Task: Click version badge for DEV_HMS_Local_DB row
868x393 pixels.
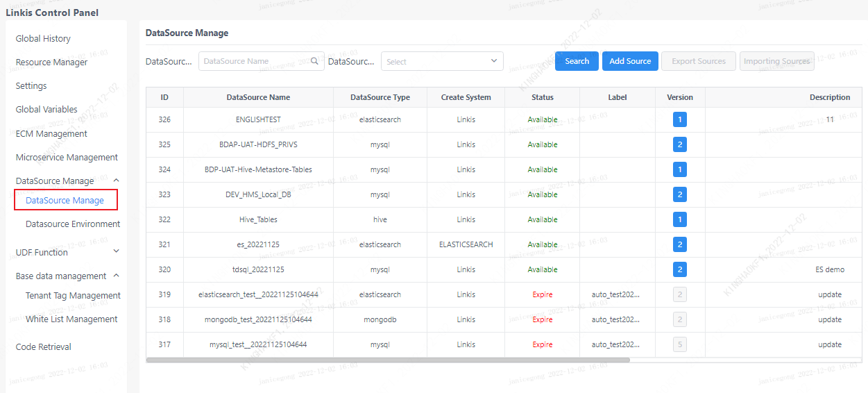Action: point(680,194)
